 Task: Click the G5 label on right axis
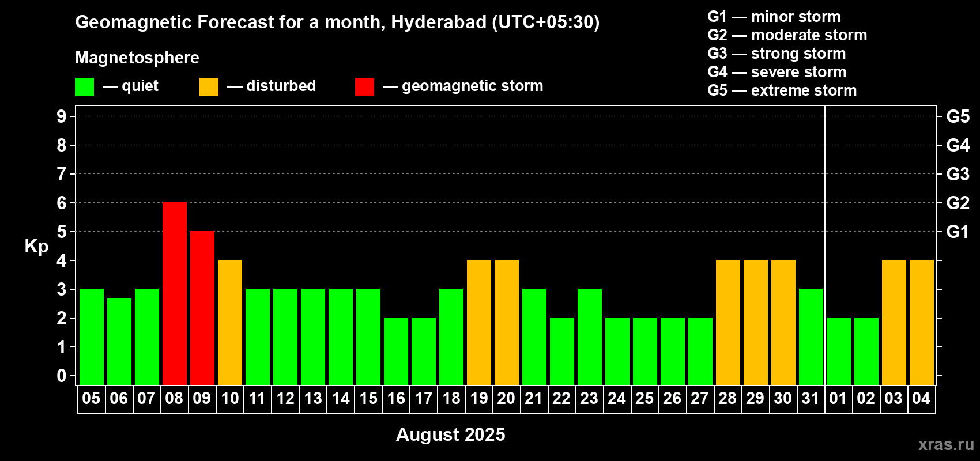(958, 116)
